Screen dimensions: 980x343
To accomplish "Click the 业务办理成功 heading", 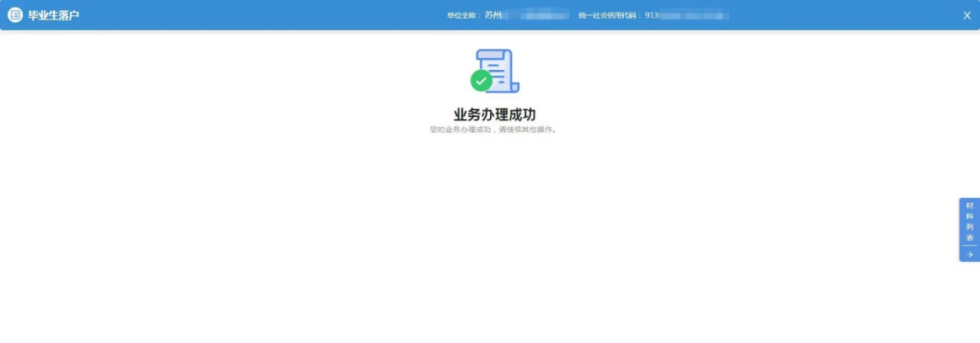I will point(494,115).
